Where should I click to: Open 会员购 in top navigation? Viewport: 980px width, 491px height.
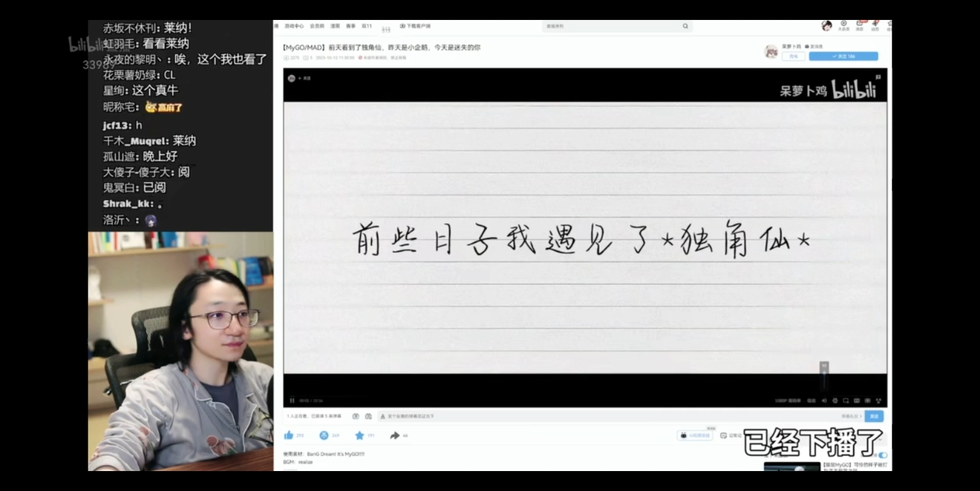pos(317,26)
